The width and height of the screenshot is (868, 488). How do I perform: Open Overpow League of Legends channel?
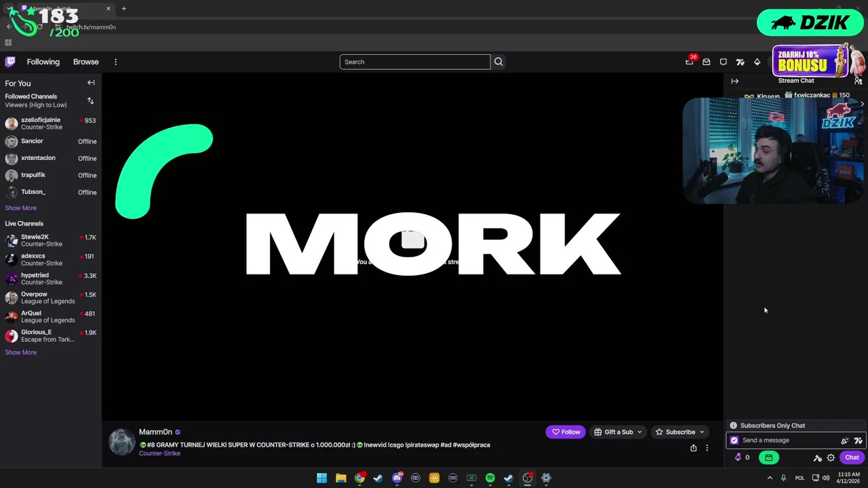[x=51, y=298]
